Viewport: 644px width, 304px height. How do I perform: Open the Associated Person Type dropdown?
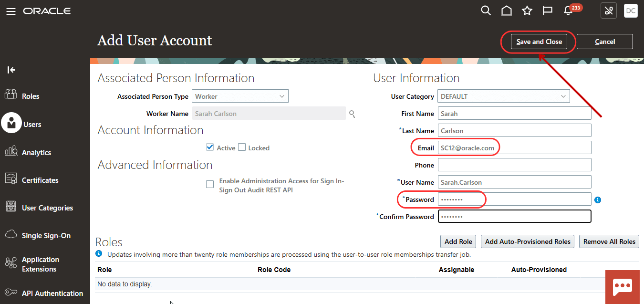282,95
